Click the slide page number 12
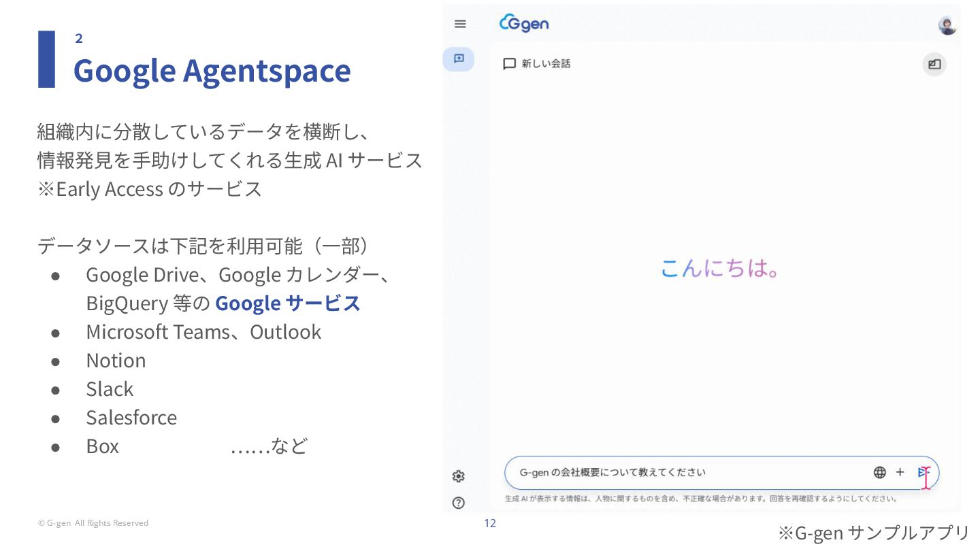Screen dimensions: 980x551 pyautogui.click(x=490, y=523)
